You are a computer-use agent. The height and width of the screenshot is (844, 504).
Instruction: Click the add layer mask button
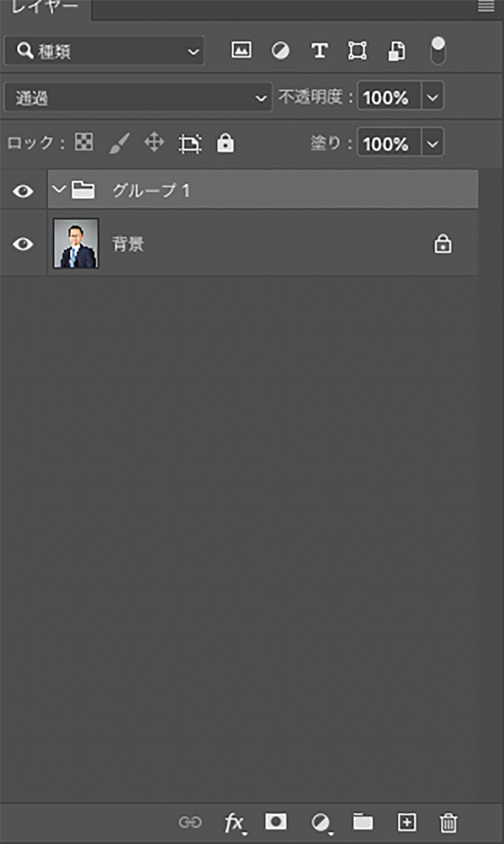276,822
